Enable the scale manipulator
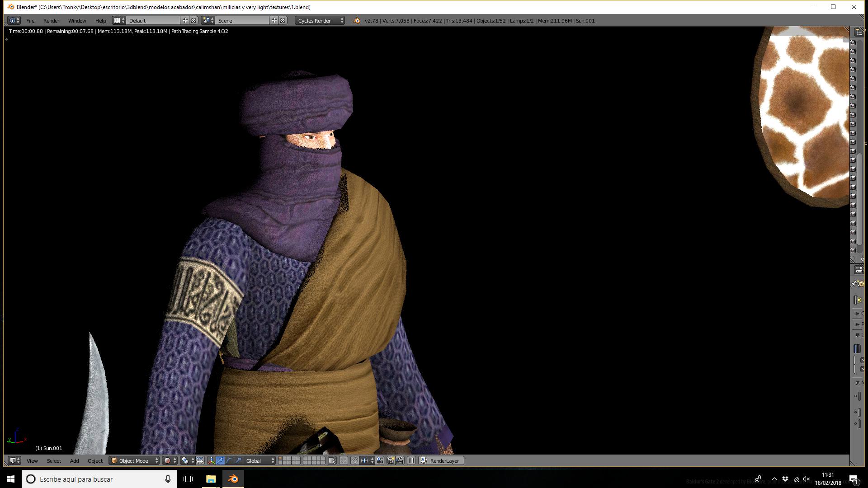868x488 pixels. click(238, 460)
